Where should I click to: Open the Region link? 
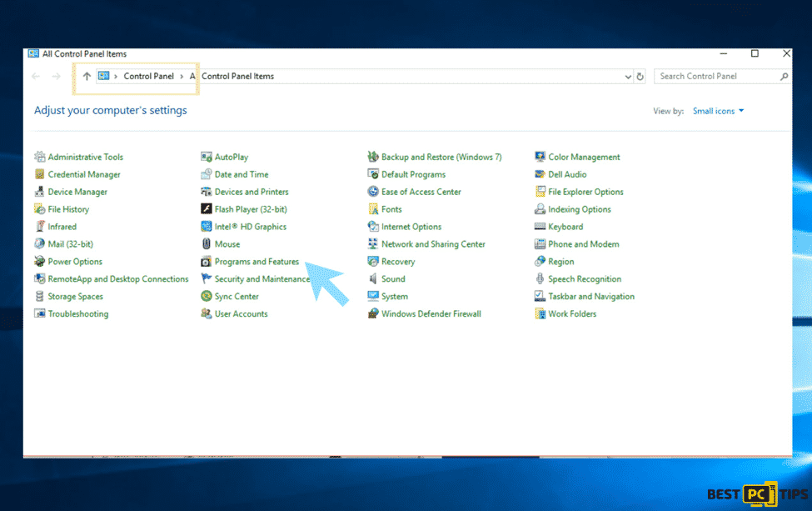pos(560,262)
